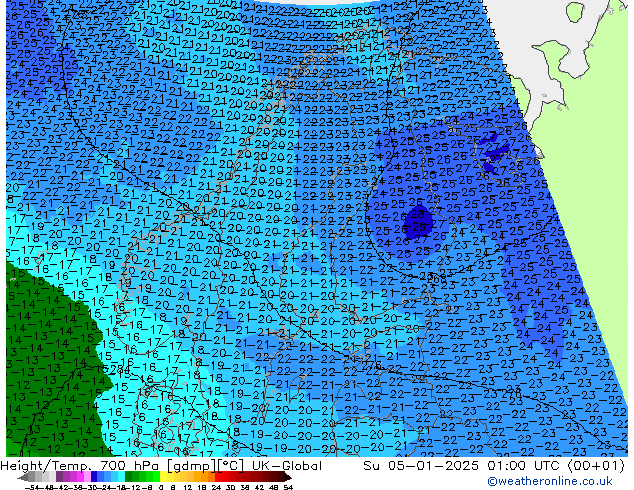This screenshot has width=634, height=490.
Task: Click the weatheronline.co.uk copyright link
Action: click(550, 481)
